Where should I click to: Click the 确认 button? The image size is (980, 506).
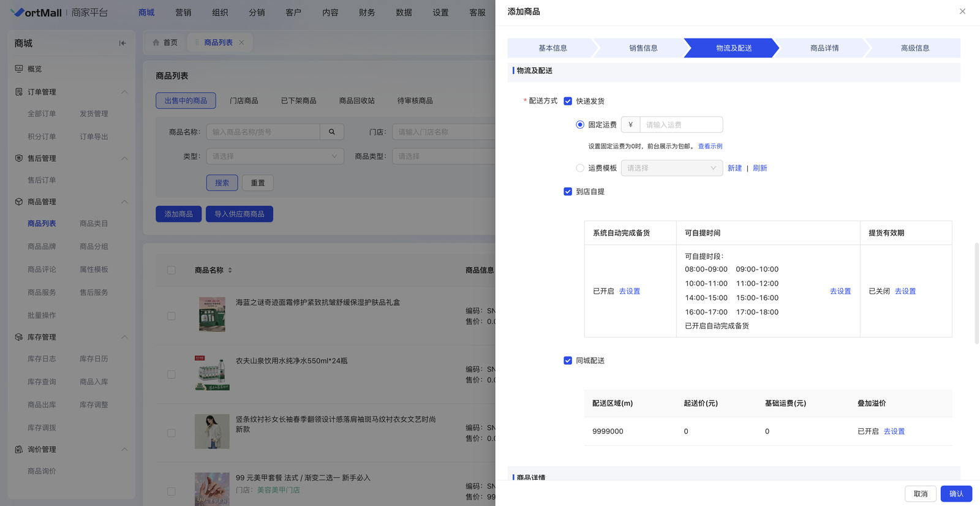point(956,494)
